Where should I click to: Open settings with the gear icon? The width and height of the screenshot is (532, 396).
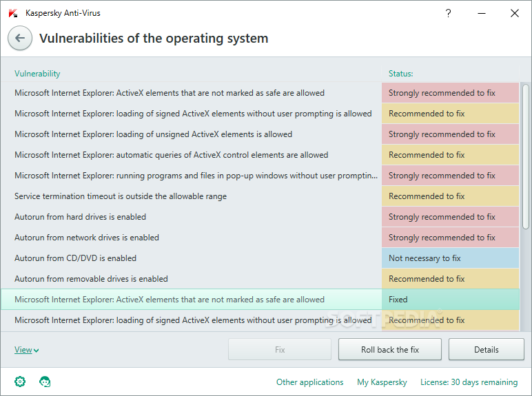20,382
